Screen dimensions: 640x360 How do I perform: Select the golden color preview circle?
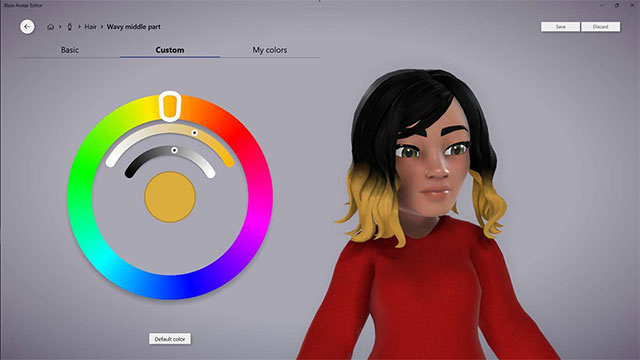pyautogui.click(x=170, y=197)
